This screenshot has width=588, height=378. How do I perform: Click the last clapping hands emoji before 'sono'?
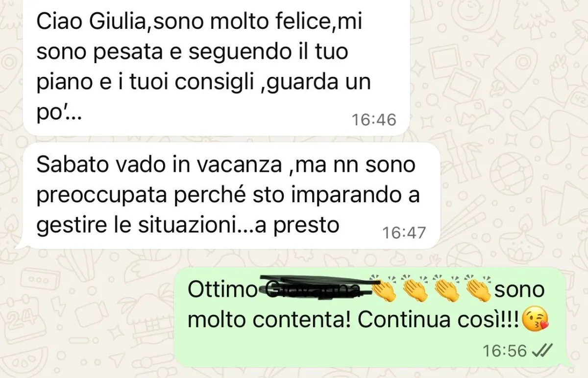point(478,289)
